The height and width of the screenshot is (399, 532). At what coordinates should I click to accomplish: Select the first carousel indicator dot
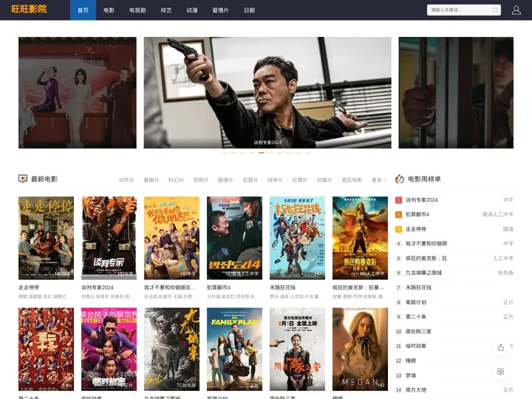tap(225, 153)
